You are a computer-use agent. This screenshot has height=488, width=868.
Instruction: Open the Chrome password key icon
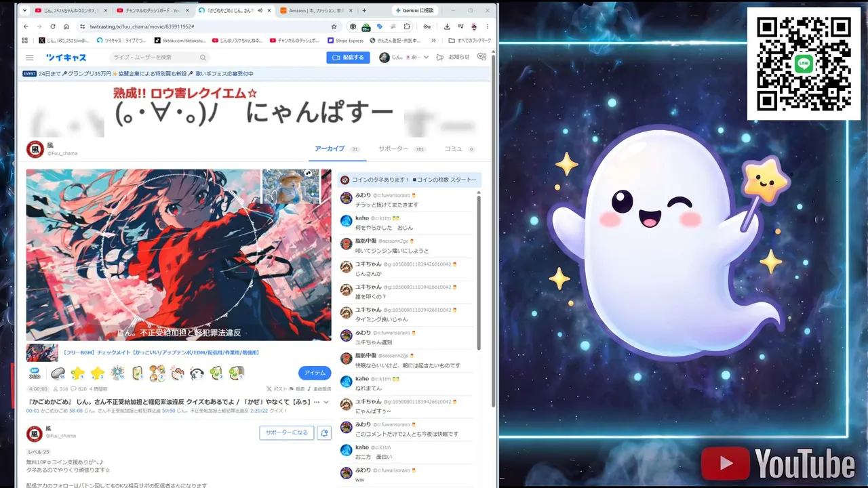click(x=427, y=26)
